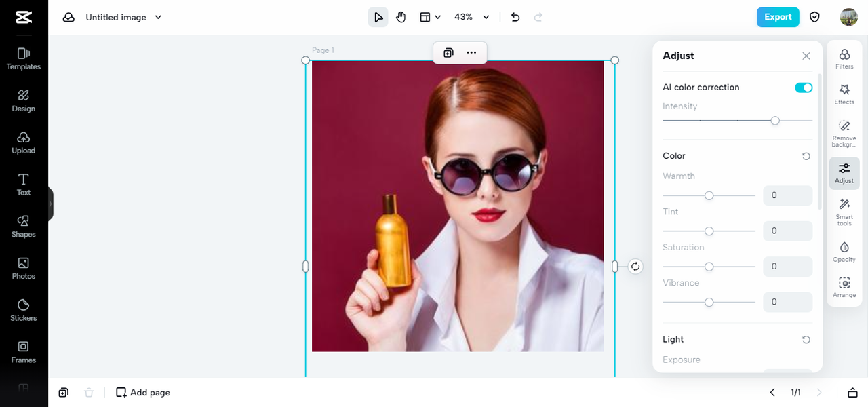Undo the last action
This screenshot has width=868, height=407.
click(515, 18)
